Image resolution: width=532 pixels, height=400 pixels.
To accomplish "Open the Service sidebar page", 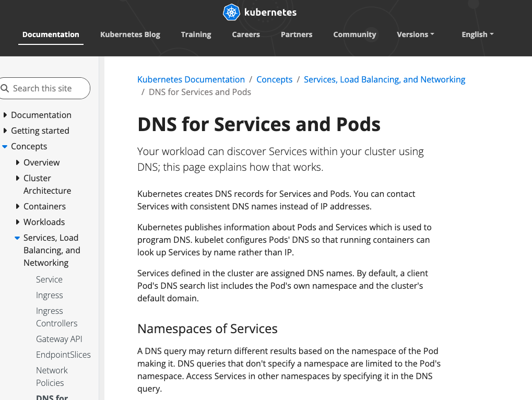I will pyautogui.click(x=49, y=279).
